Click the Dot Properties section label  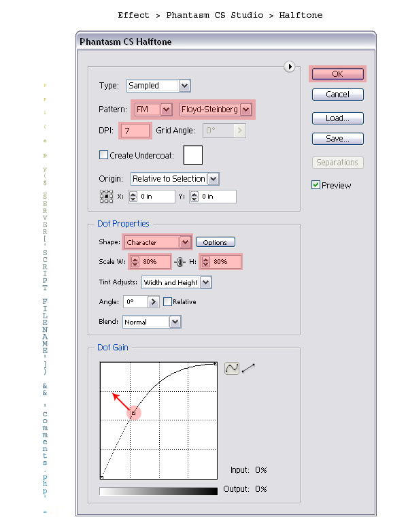[x=123, y=224]
